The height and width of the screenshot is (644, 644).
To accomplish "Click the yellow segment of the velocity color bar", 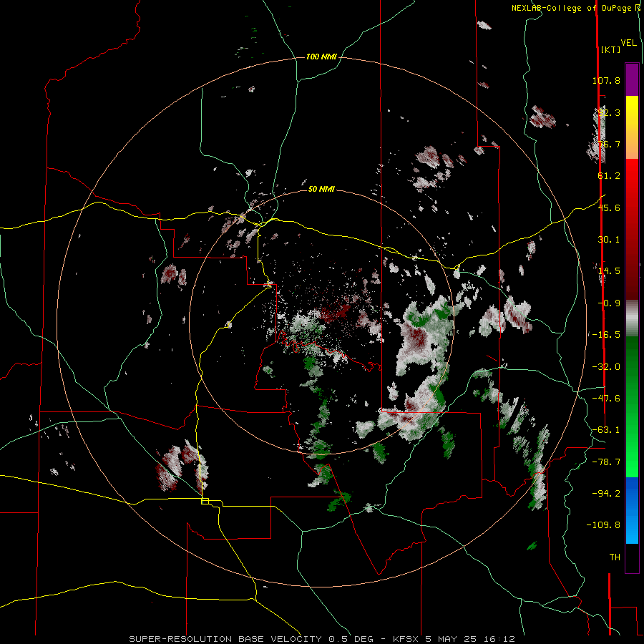I will [x=632, y=113].
